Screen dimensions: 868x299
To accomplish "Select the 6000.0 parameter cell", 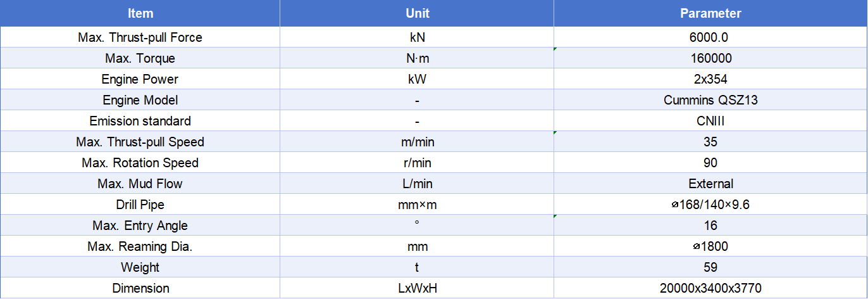I will (710, 37).
